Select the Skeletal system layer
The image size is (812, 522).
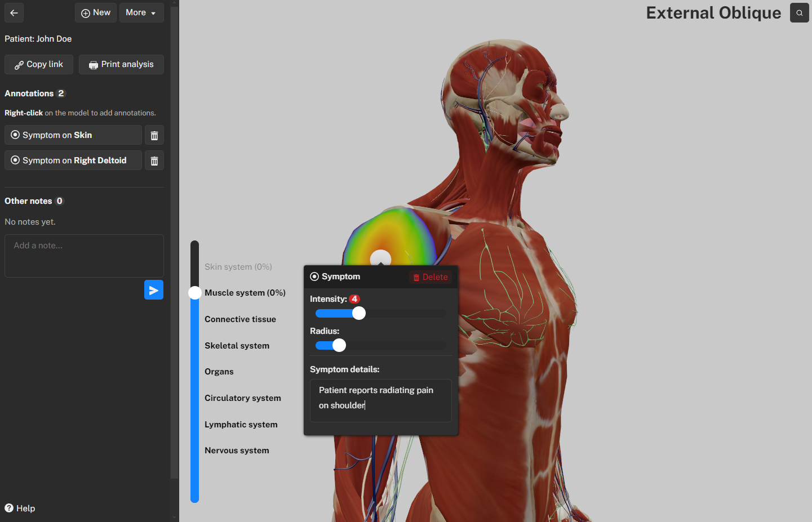237,345
